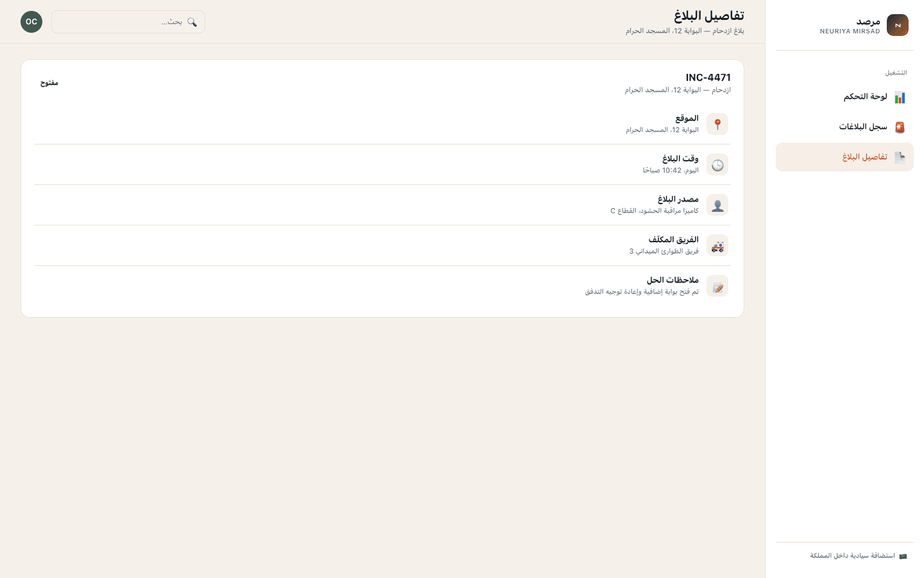
Task: Click the location pin icon beside الموقع
Action: [717, 124]
